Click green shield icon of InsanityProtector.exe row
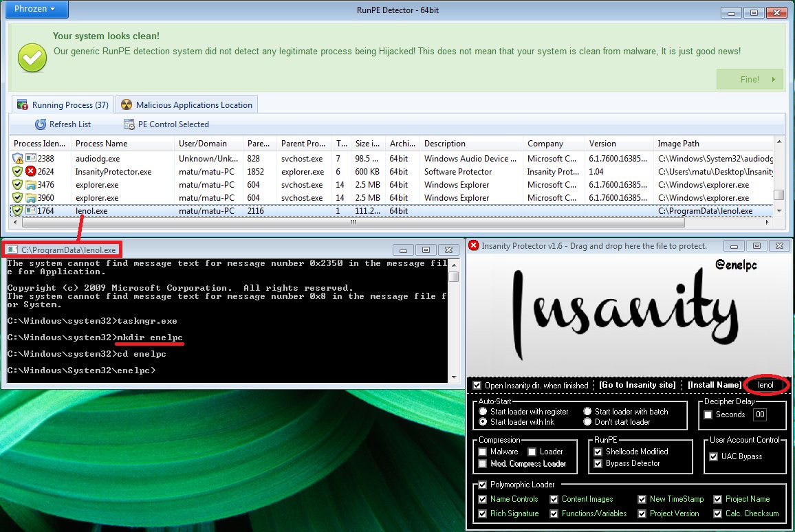This screenshot has width=795, height=532. tap(18, 171)
